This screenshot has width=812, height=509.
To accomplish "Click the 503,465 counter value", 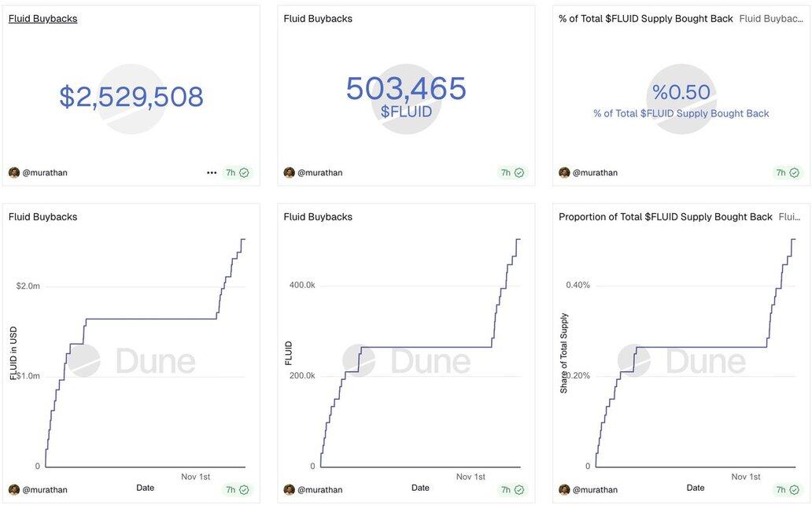I will click(406, 88).
